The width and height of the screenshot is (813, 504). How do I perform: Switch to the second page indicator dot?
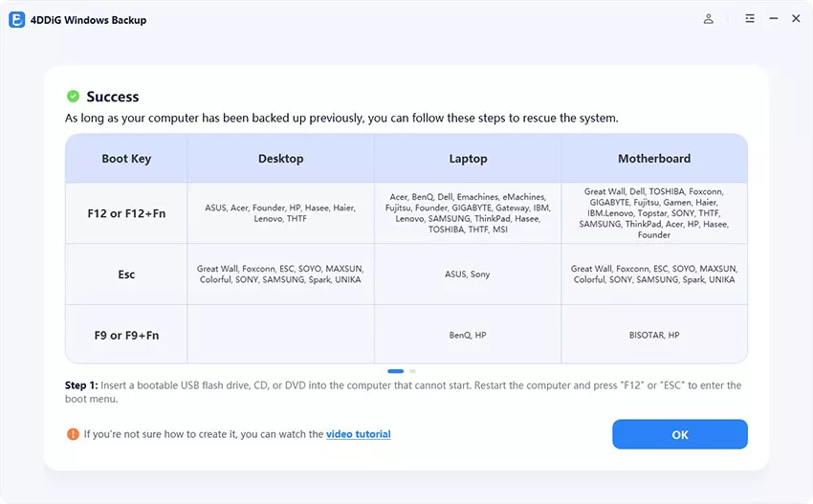pyautogui.click(x=412, y=371)
